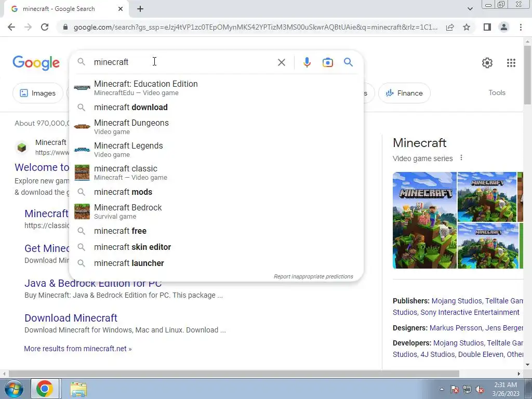This screenshot has width=532, height=399.
Task: Choose minecraft skin editor suggestion
Action: (216, 247)
